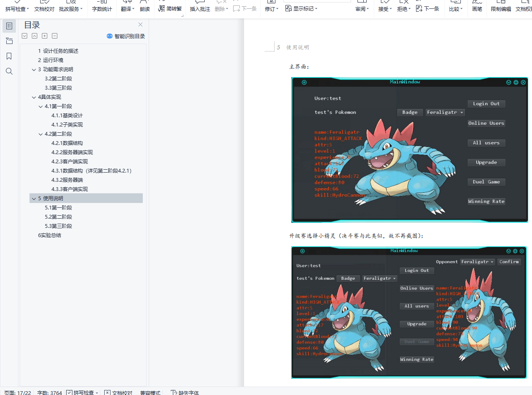
Task: Select '3.3第三阶段' outline entry
Action: (x=59, y=88)
